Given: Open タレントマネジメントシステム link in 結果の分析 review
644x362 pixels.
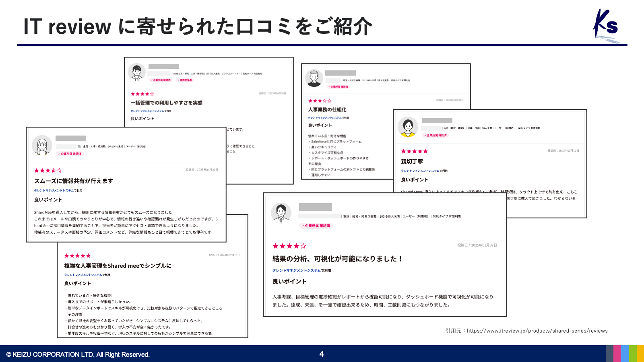Looking at the screenshot, I should point(296,270).
